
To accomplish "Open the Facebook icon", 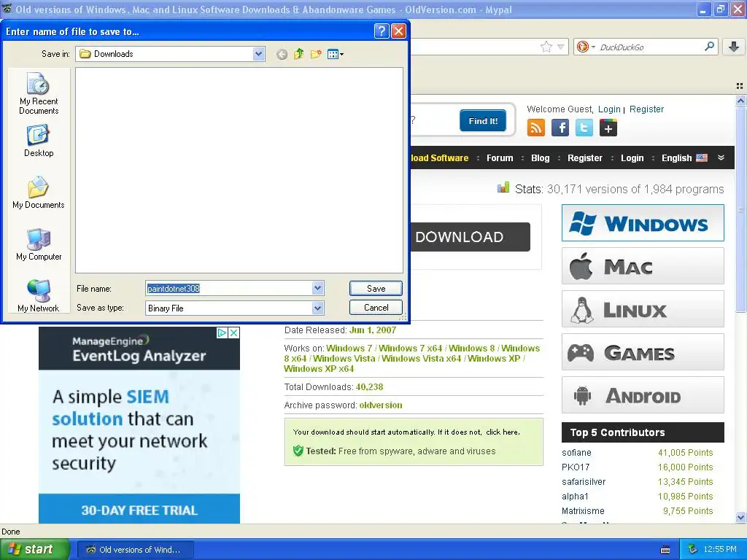I will pos(560,128).
